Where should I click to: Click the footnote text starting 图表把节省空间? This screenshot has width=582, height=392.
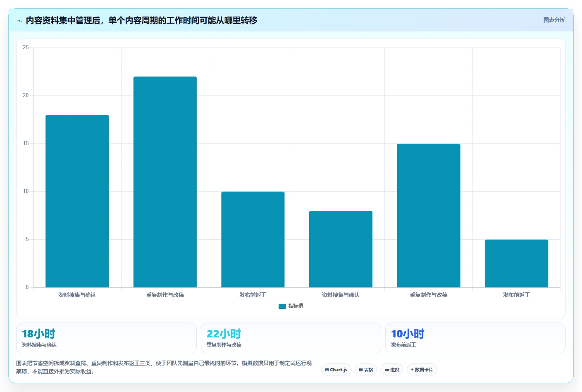[164, 367]
